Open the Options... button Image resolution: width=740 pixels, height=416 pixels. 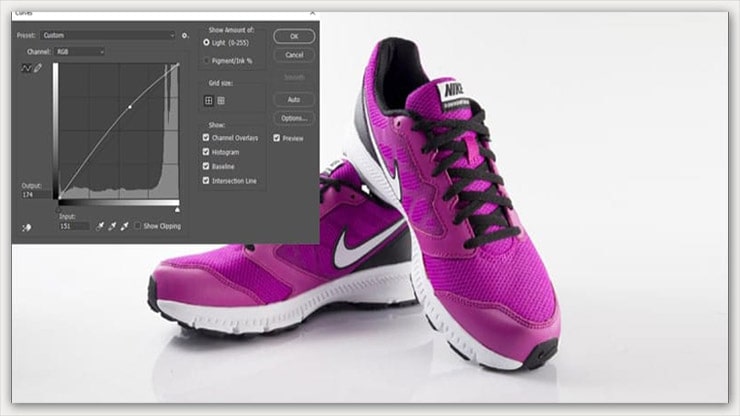click(x=294, y=118)
